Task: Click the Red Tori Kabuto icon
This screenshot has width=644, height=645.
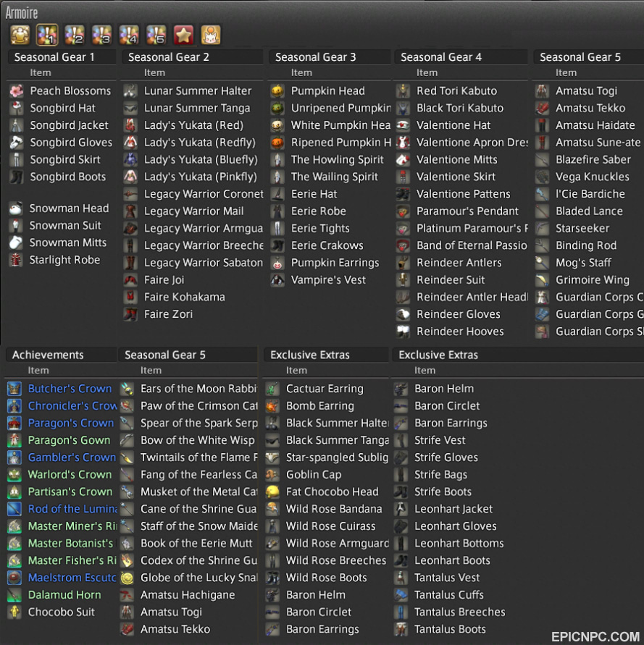Action: click(403, 91)
